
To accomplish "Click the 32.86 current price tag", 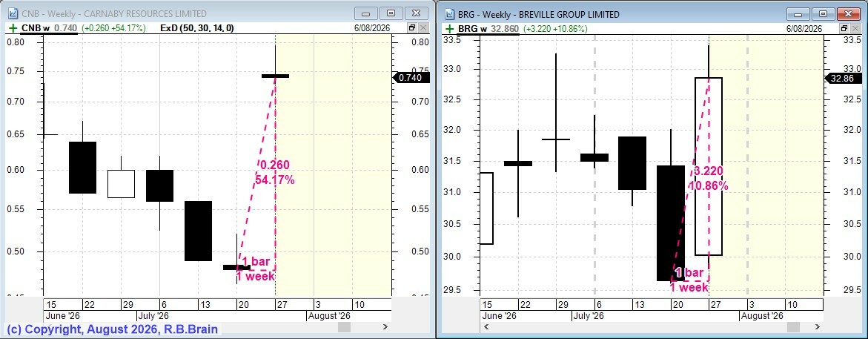I will click(x=844, y=79).
